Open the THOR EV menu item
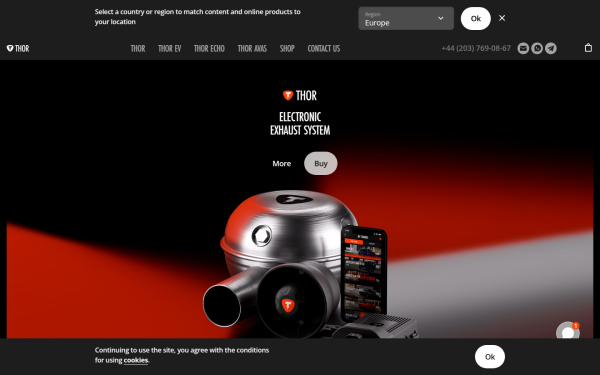 click(170, 49)
